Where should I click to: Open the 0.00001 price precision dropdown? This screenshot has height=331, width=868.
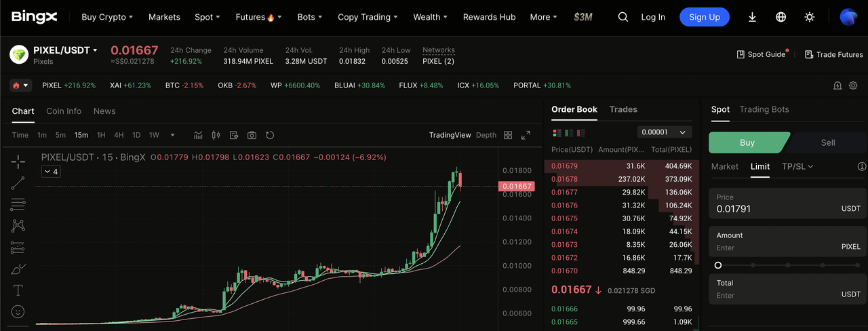[x=665, y=132]
